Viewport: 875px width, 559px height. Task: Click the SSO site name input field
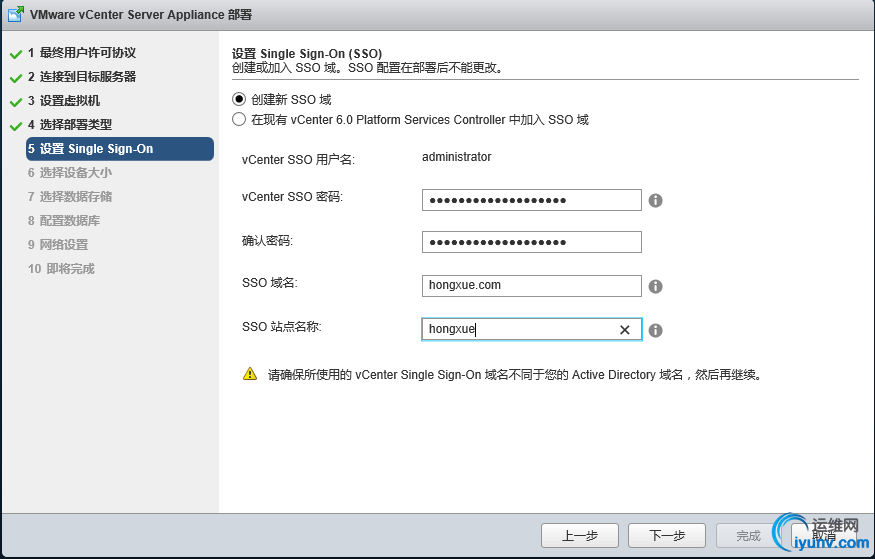tap(515, 330)
